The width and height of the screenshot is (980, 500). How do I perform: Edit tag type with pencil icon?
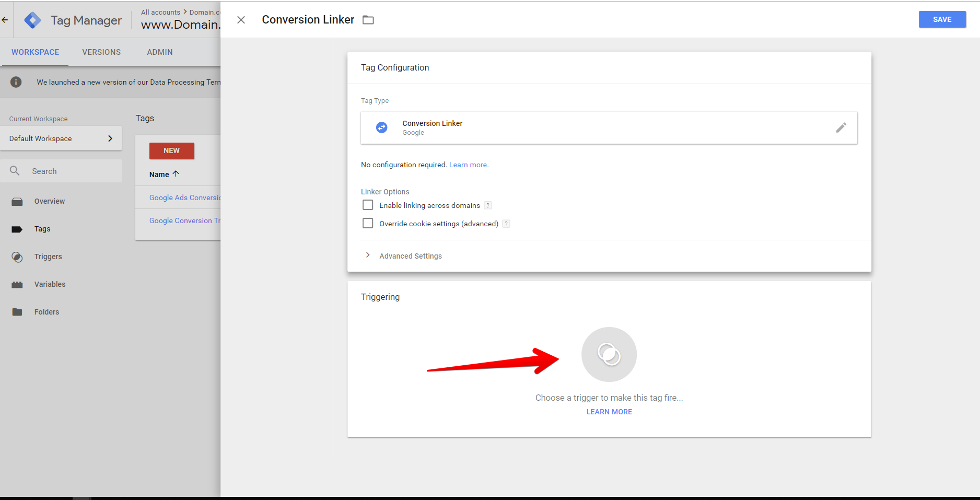coord(841,127)
